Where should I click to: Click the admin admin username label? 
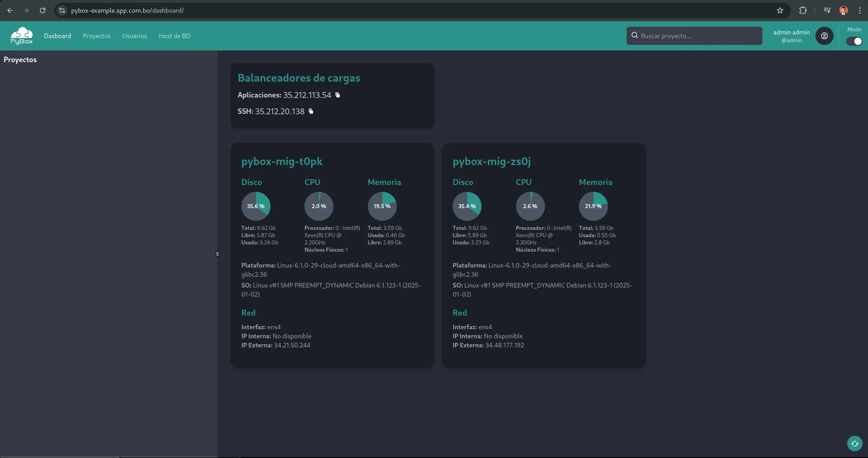791,32
